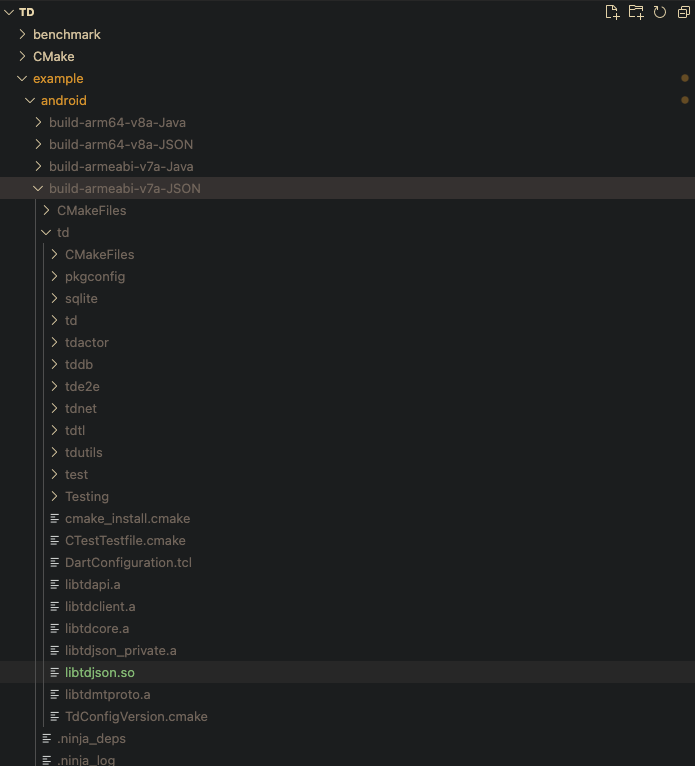The width and height of the screenshot is (695, 766).
Task: Collapse the TD root section
Action: (x=9, y=12)
